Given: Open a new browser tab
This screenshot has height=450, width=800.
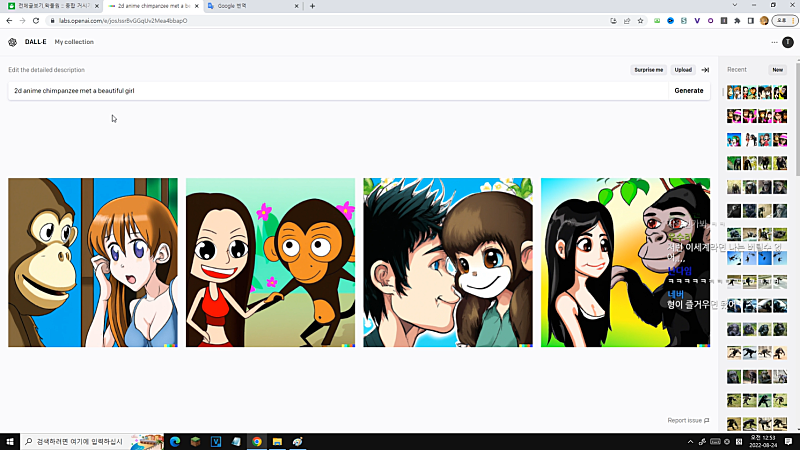Looking at the screenshot, I should tap(312, 6).
